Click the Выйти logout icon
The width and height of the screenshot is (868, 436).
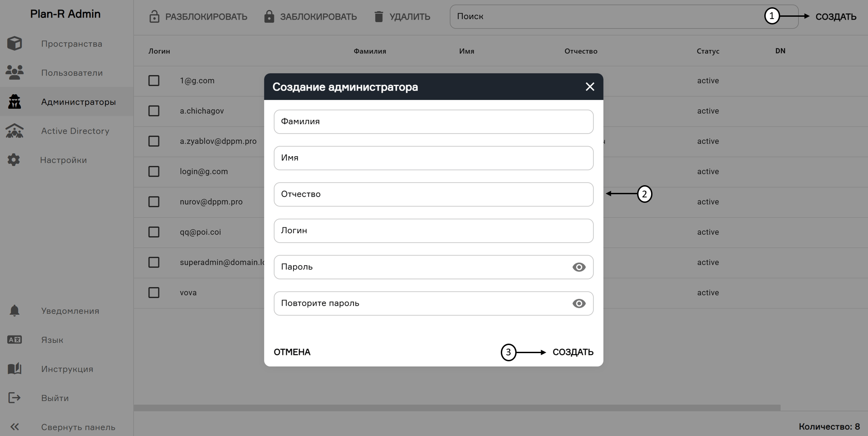[14, 398]
